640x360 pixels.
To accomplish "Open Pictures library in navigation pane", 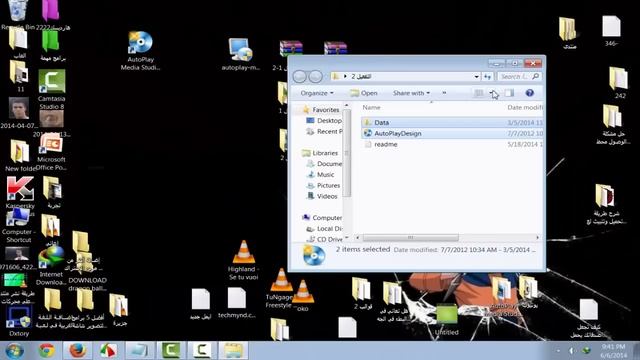I will (x=323, y=185).
